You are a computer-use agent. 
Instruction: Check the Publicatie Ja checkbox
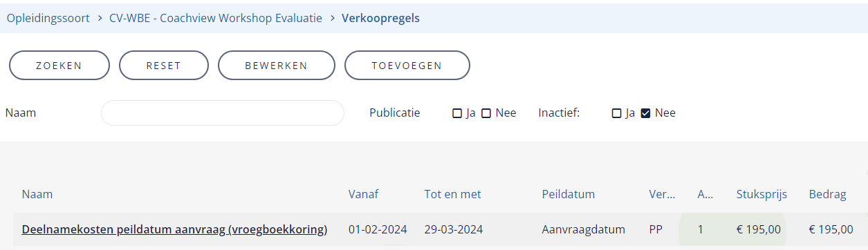457,113
